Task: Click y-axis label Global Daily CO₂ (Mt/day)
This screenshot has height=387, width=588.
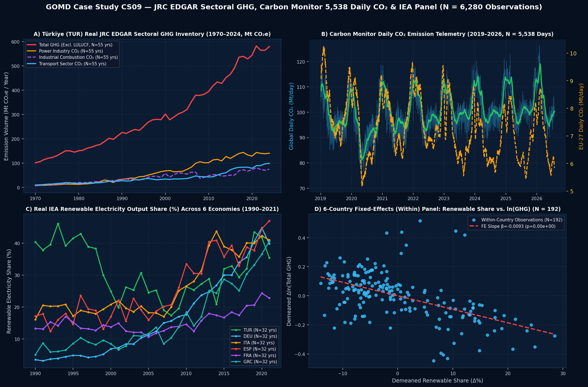Action: point(291,116)
